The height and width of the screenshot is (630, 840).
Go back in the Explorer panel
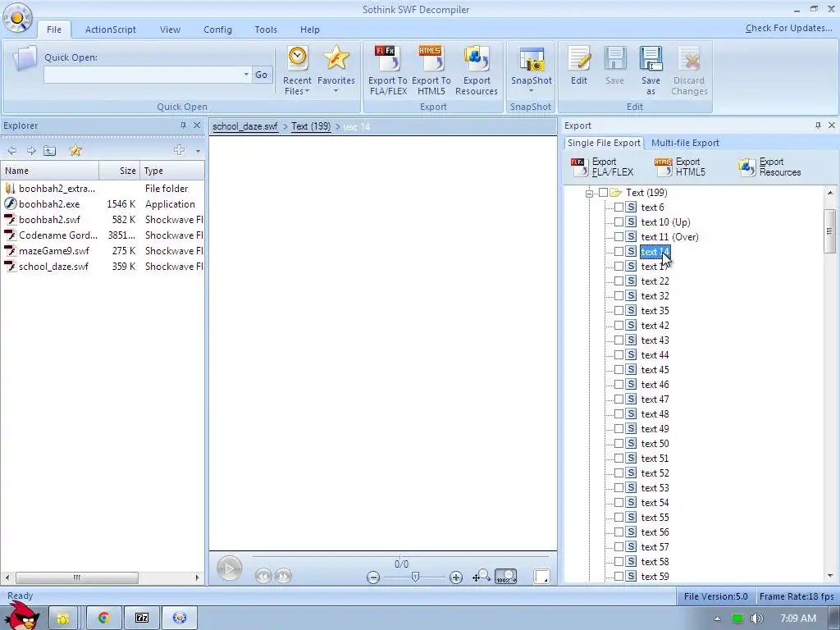[x=11, y=151]
